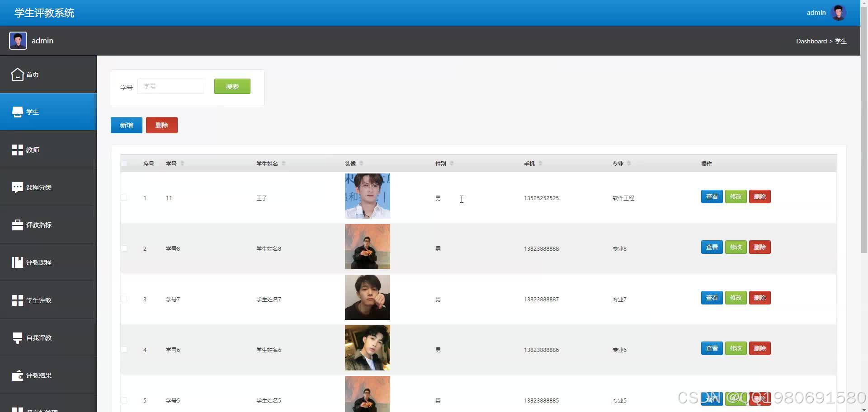Toggle the select-all checkbox in table header
The image size is (868, 412).
[x=124, y=164]
